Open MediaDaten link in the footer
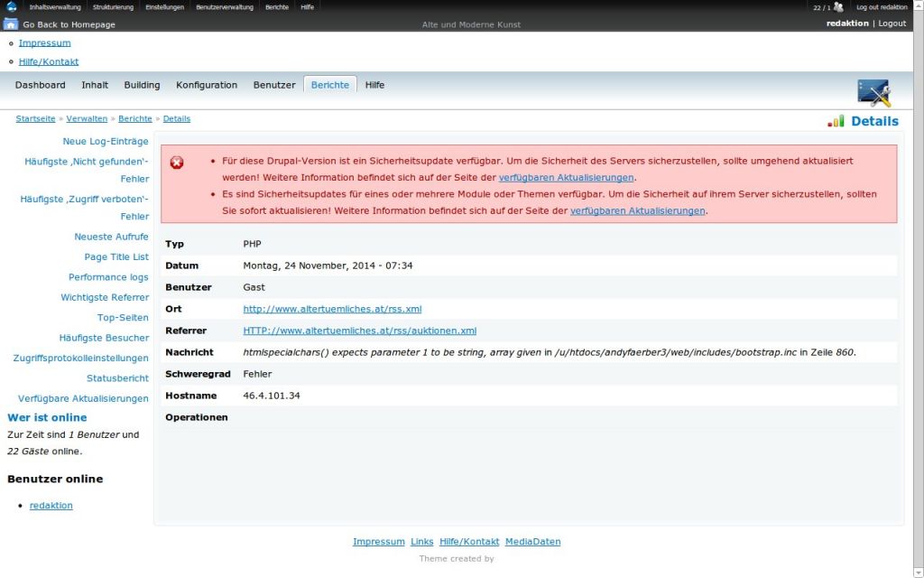Screen dimensions: 924x578 point(532,542)
